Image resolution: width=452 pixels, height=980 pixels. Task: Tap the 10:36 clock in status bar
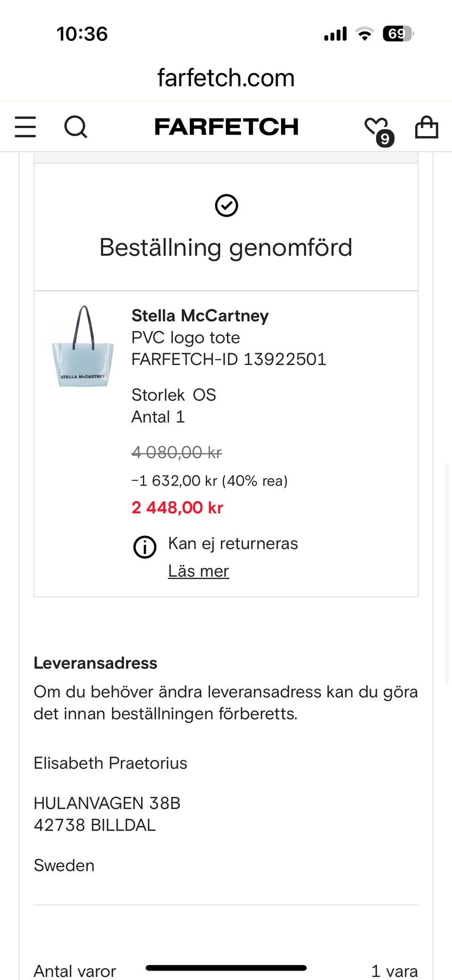82,34
